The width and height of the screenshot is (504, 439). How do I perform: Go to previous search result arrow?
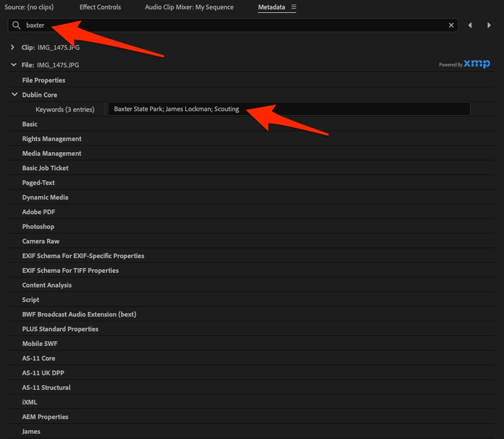470,25
